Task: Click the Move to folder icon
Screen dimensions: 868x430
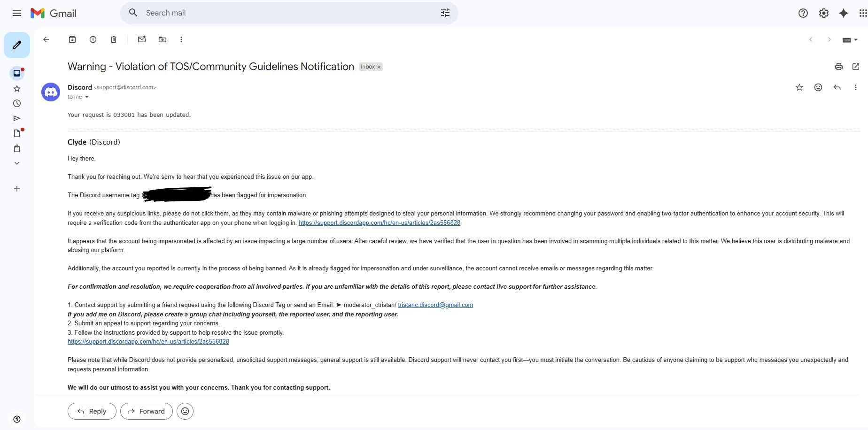Action: [163, 39]
